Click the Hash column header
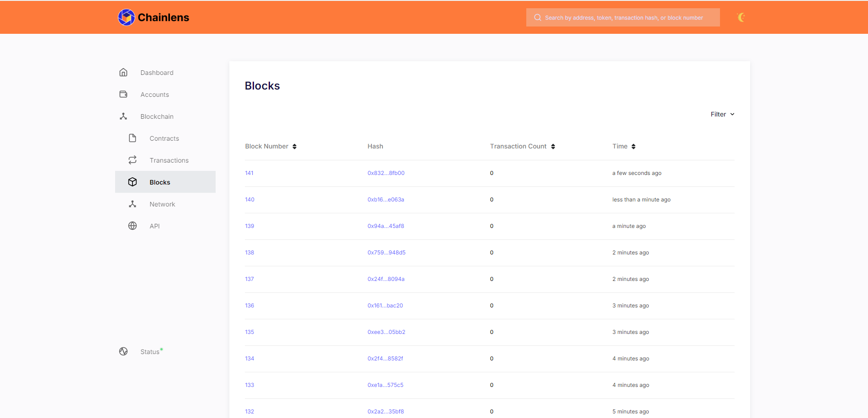This screenshot has height=418, width=868. [x=375, y=147]
